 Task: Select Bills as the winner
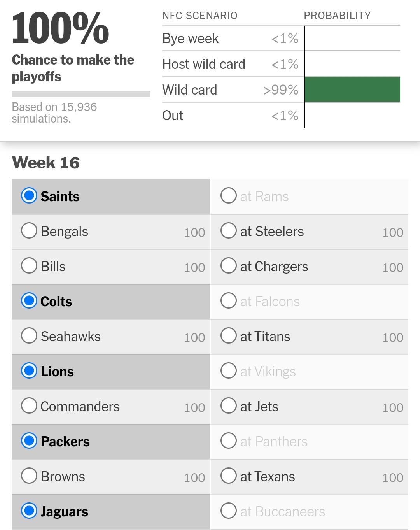pos(29,266)
